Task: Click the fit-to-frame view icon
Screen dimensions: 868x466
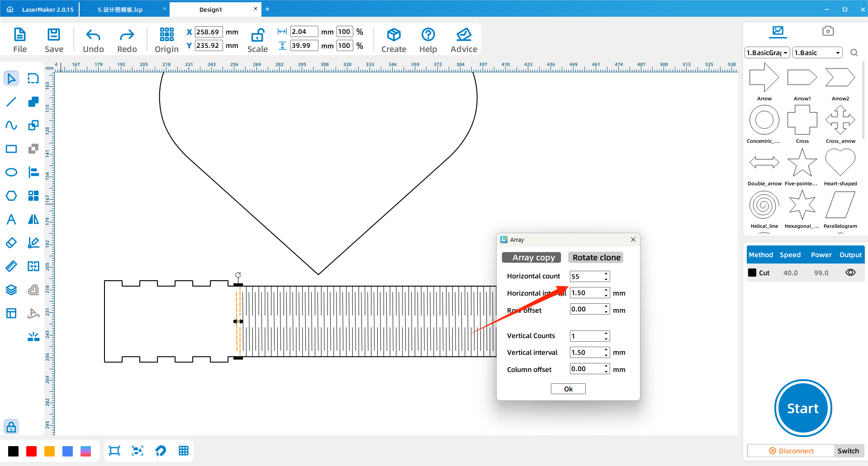Action: click(x=114, y=451)
